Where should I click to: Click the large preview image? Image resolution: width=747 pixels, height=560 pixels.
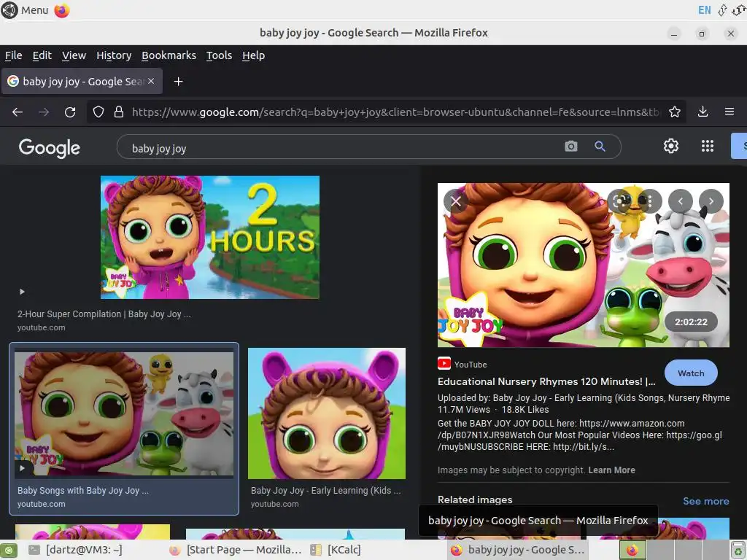(x=583, y=265)
